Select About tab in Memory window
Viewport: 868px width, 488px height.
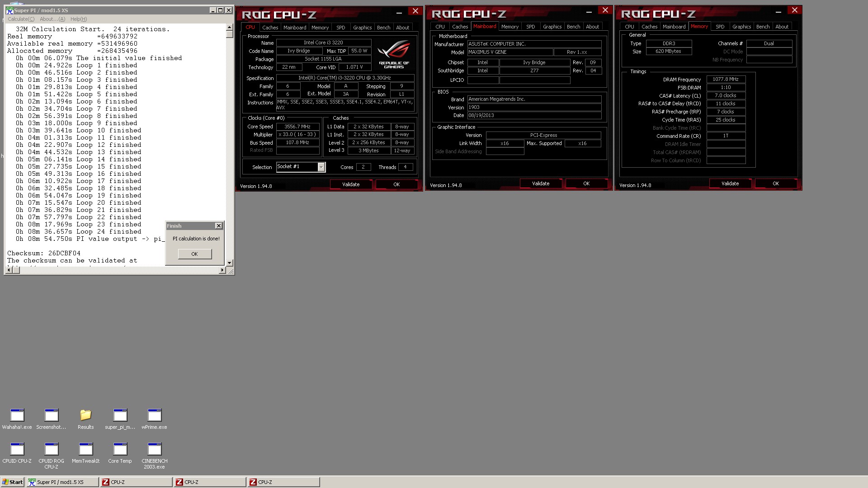(782, 27)
